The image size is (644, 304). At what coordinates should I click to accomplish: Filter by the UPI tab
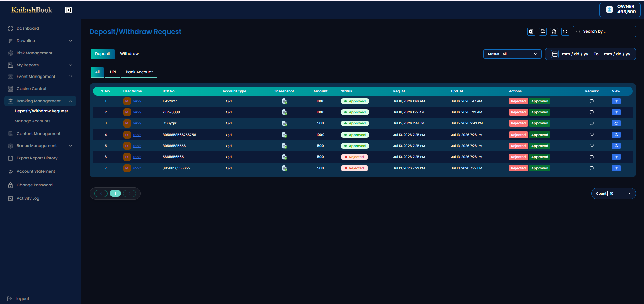pos(113,72)
